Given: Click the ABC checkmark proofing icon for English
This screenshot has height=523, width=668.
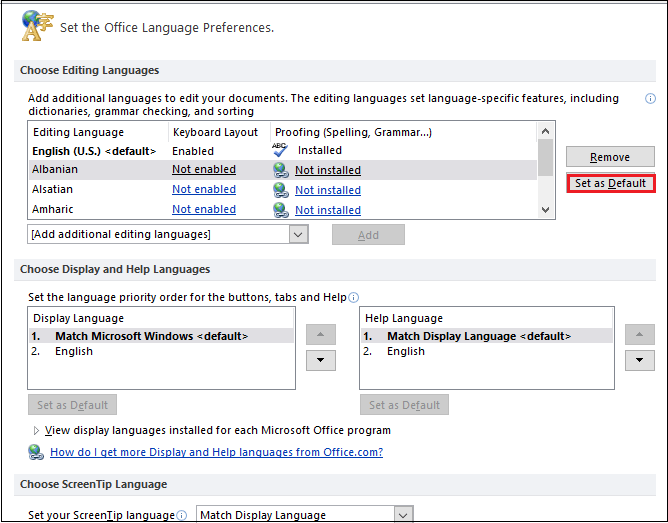Looking at the screenshot, I should (280, 150).
